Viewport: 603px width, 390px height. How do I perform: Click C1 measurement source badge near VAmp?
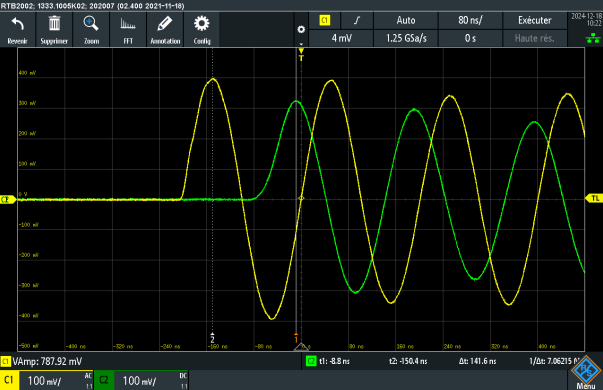coord(5,361)
